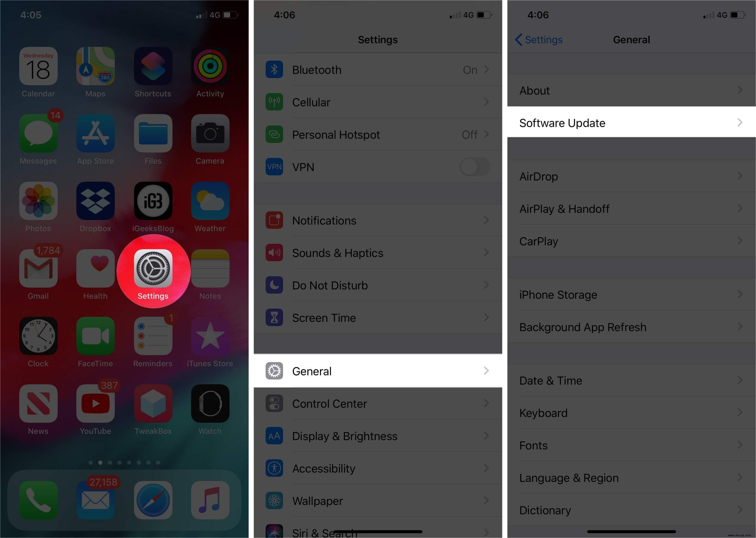Select General from Settings menu
756x538 pixels.
(x=377, y=370)
